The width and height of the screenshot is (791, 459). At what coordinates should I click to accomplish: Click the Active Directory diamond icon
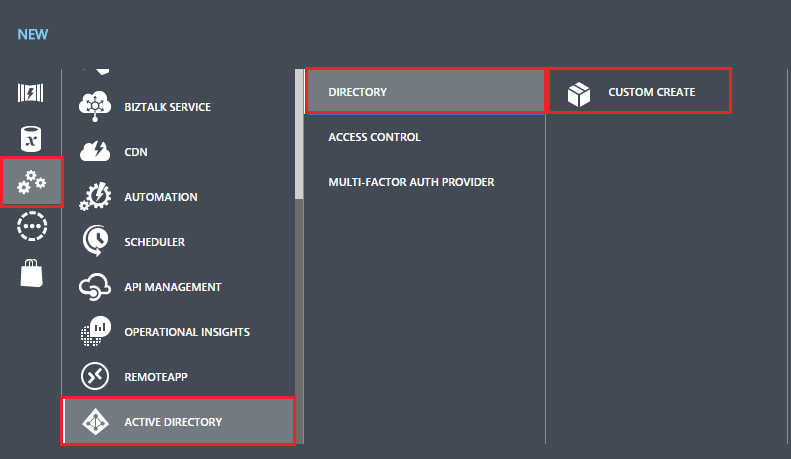click(95, 422)
